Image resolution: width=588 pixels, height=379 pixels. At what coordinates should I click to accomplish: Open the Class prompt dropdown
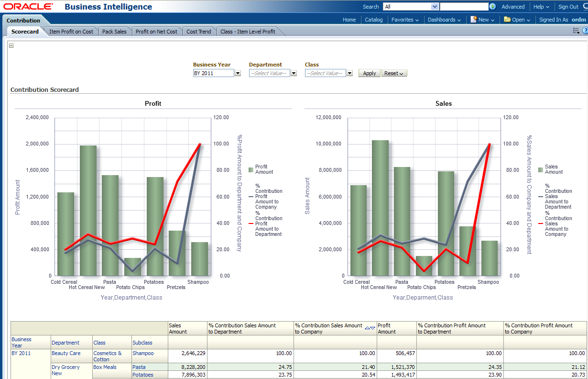pos(349,73)
